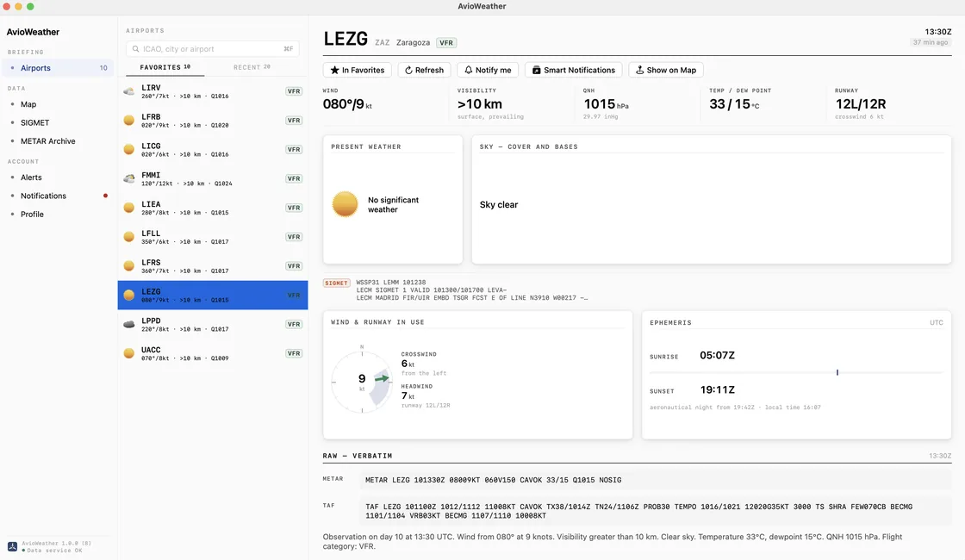The width and height of the screenshot is (965, 560).
Task: Click the raw METAR LEZG text line
Action: [x=494, y=480]
